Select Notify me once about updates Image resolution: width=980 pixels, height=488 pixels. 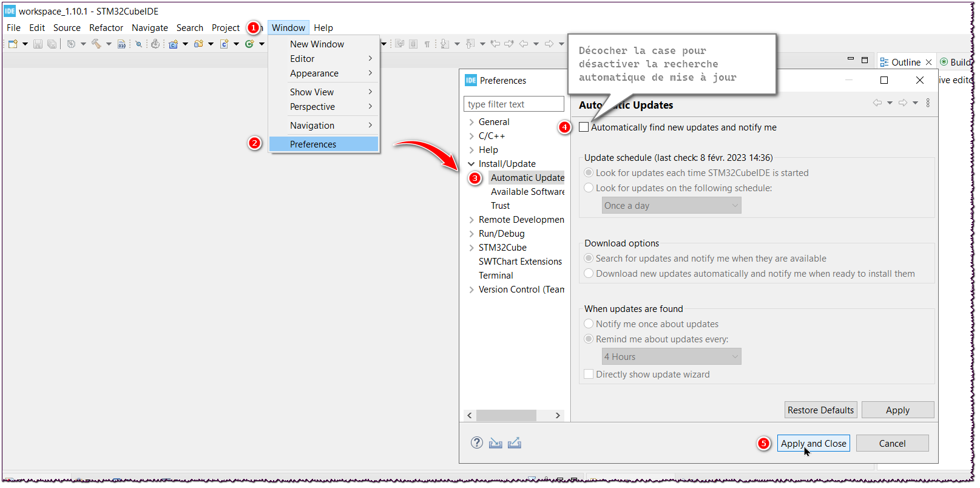click(589, 324)
